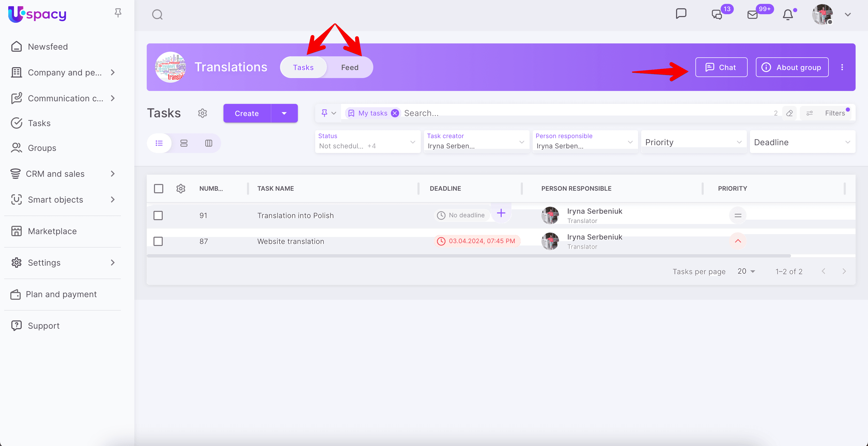Open the notifications bell
This screenshot has height=446, width=868.
788,14
